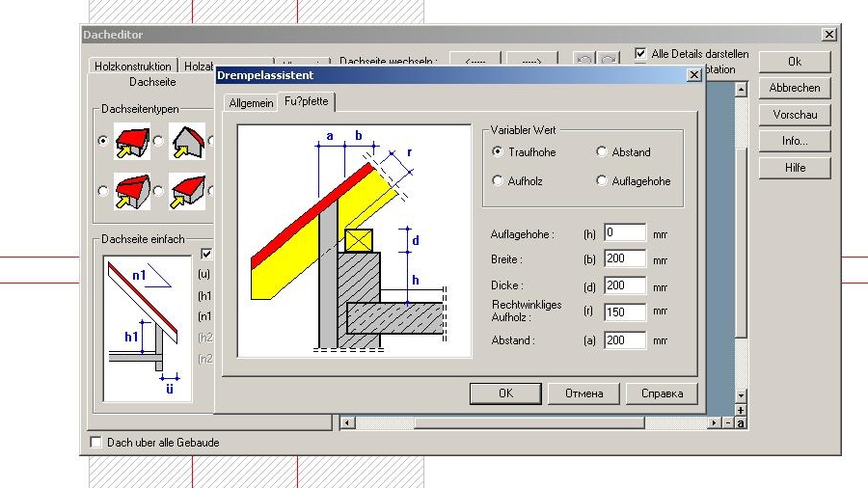Enable Dach uber alle Gebaude checkbox
The height and width of the screenshot is (488, 868).
95,443
